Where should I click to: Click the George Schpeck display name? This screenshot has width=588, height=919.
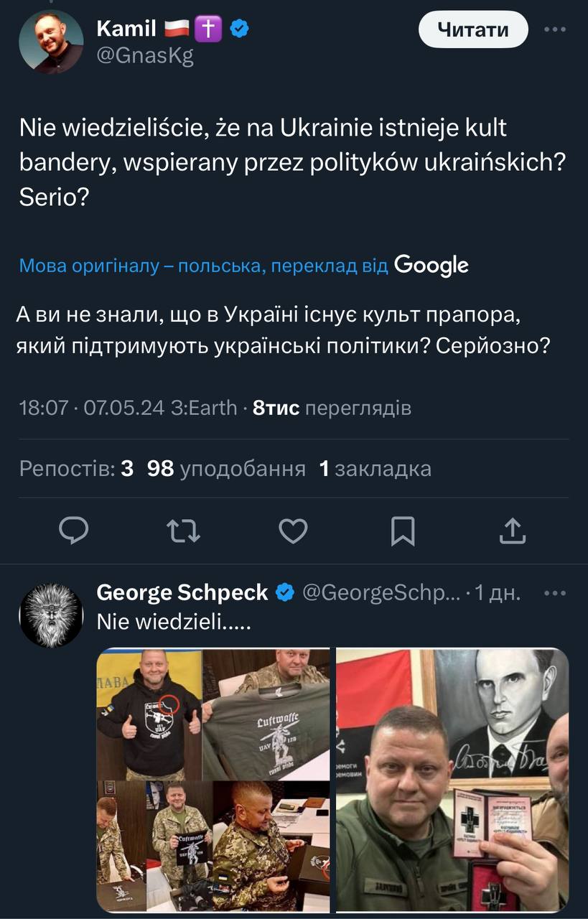pos(182,592)
